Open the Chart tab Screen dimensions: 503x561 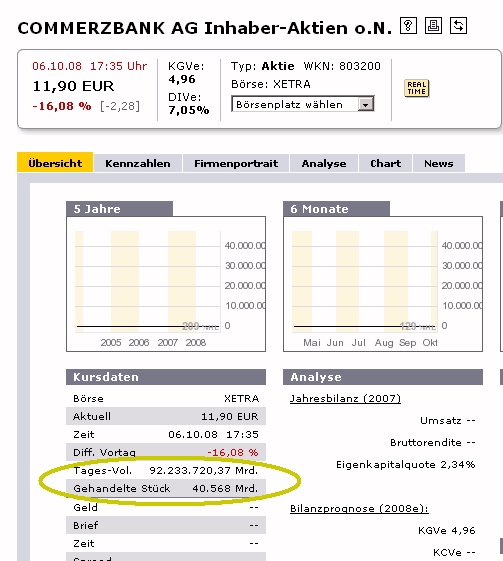(x=385, y=164)
